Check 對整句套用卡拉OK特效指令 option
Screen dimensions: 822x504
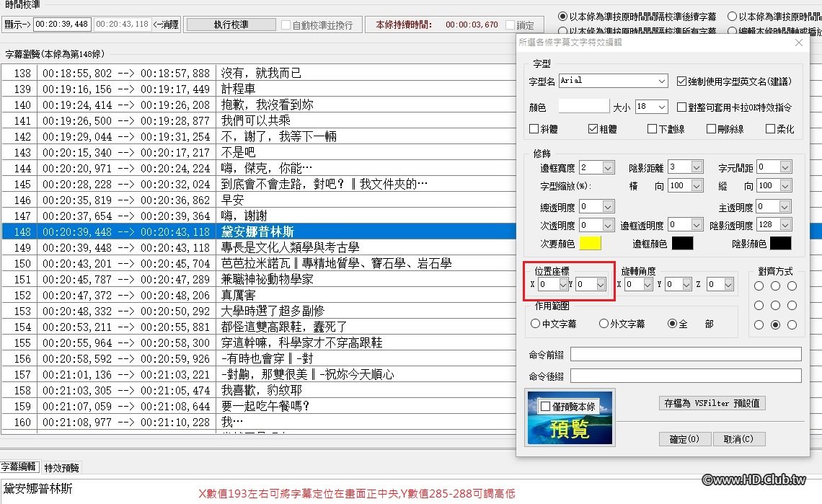pos(681,107)
